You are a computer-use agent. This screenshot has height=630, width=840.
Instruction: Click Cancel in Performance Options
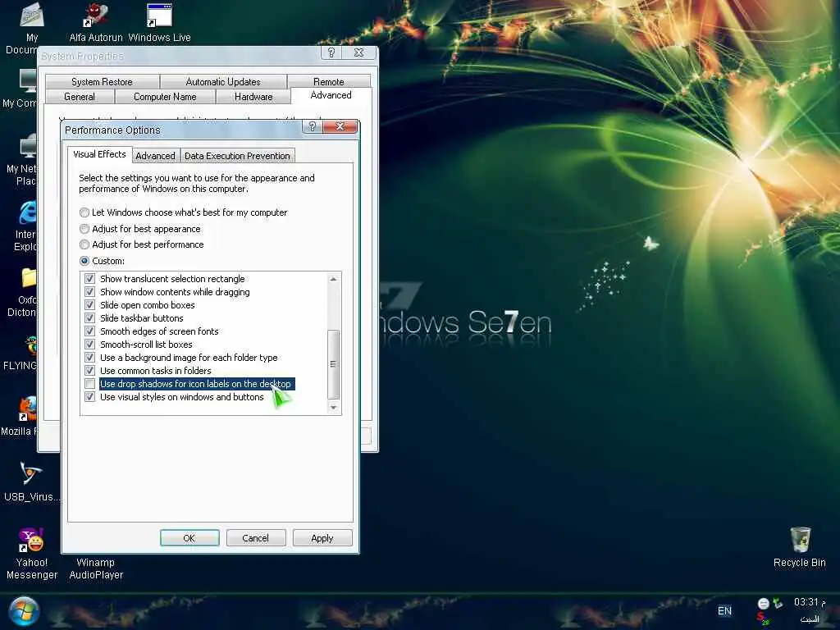click(x=256, y=538)
